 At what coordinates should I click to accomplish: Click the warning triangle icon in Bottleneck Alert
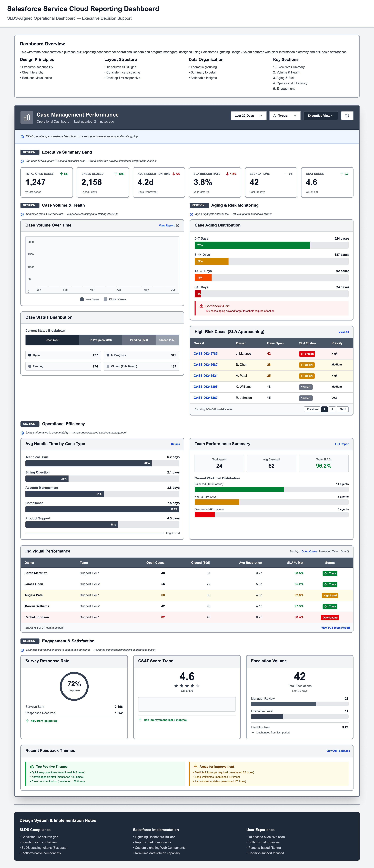pyautogui.click(x=201, y=306)
